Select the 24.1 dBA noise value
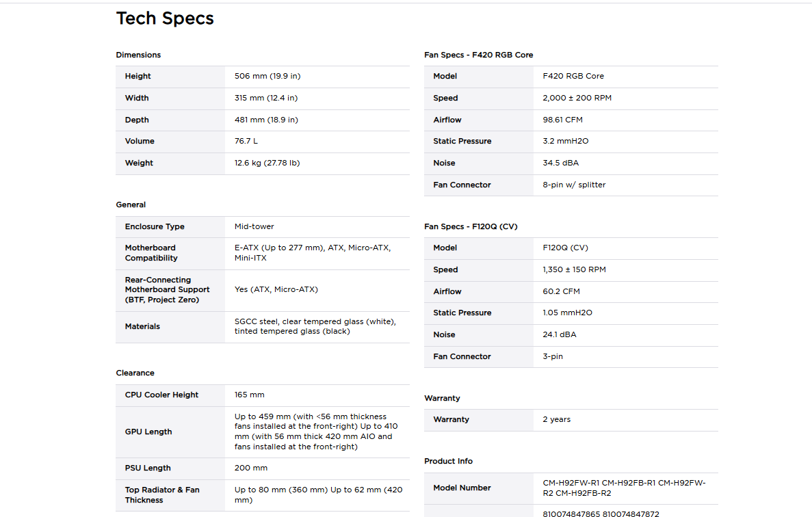The image size is (812, 517). pos(560,335)
